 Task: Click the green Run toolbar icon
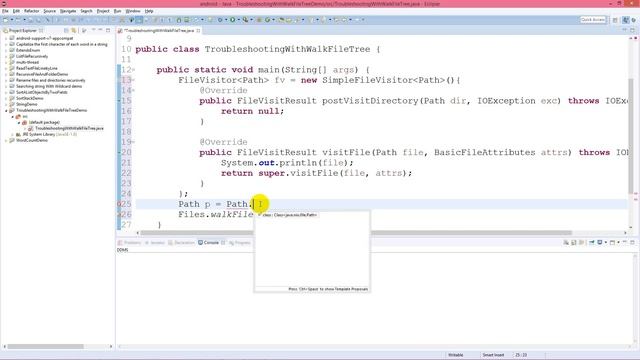(x=233, y=20)
